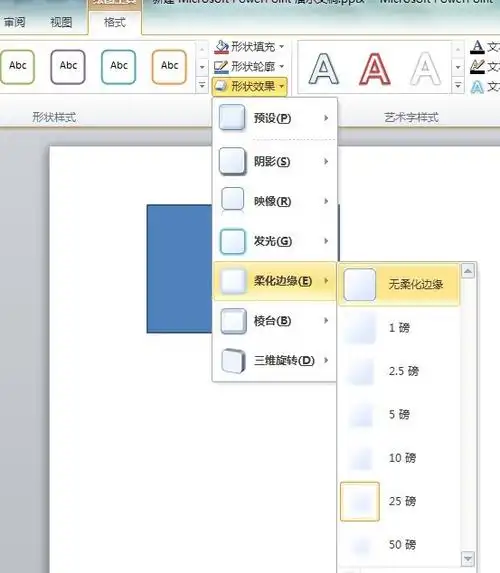
Task: Click the 预设 preset effect icon
Action: point(232,117)
